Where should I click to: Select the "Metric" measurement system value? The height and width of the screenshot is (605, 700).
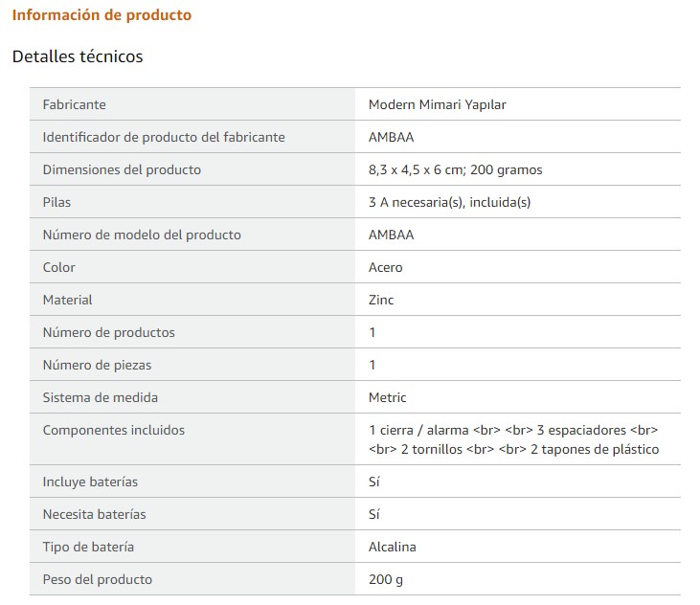[387, 397]
